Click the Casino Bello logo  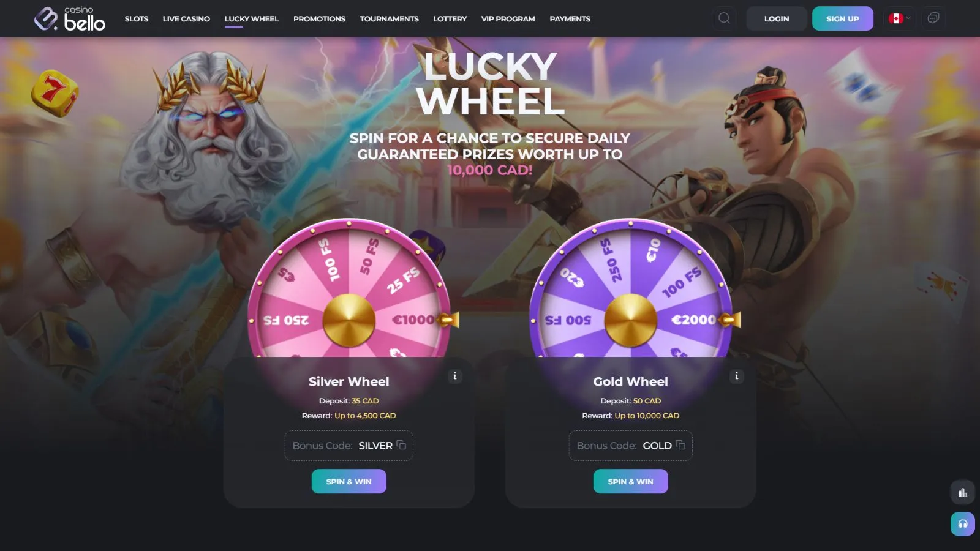click(x=70, y=19)
